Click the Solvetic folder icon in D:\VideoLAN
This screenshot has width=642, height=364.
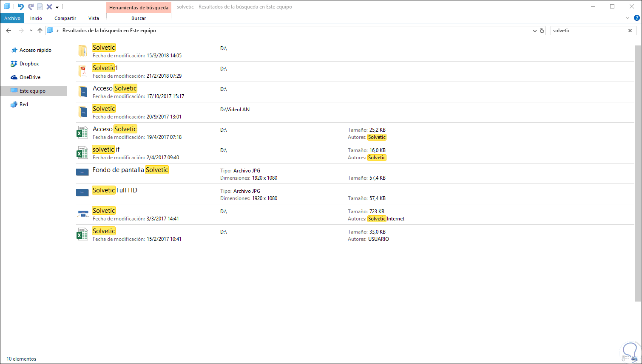[82, 112]
